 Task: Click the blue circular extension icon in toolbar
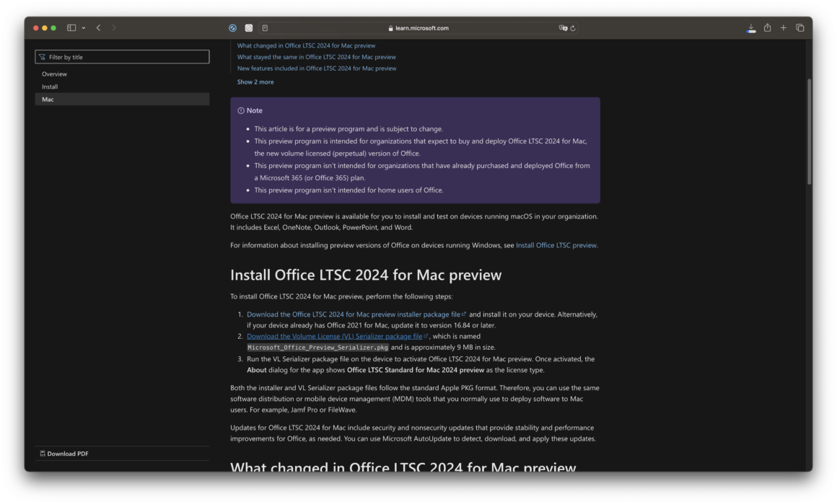click(233, 27)
